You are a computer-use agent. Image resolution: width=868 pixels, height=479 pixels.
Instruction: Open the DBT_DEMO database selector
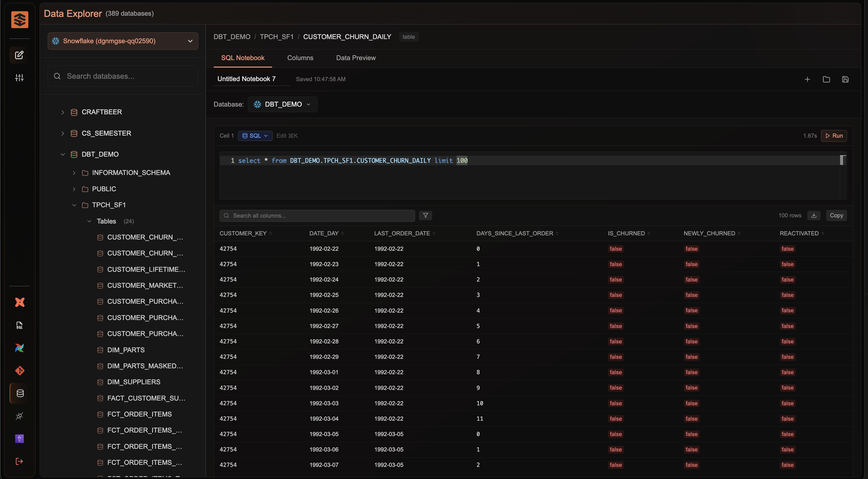click(x=283, y=104)
